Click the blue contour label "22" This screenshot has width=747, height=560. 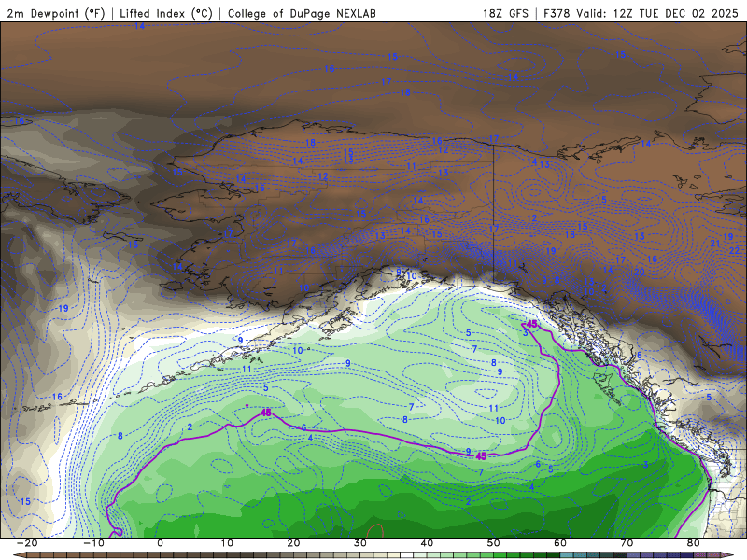(x=734, y=250)
